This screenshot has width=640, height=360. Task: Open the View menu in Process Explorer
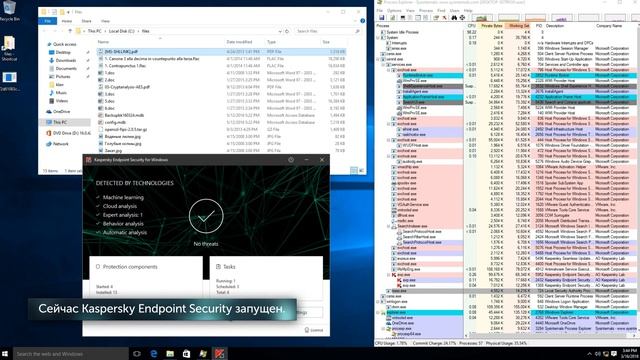[x=410, y=11]
